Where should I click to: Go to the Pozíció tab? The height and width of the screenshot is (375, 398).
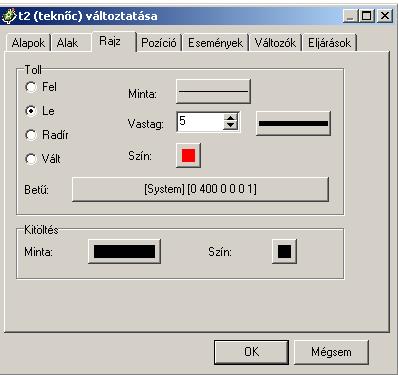coord(159,43)
